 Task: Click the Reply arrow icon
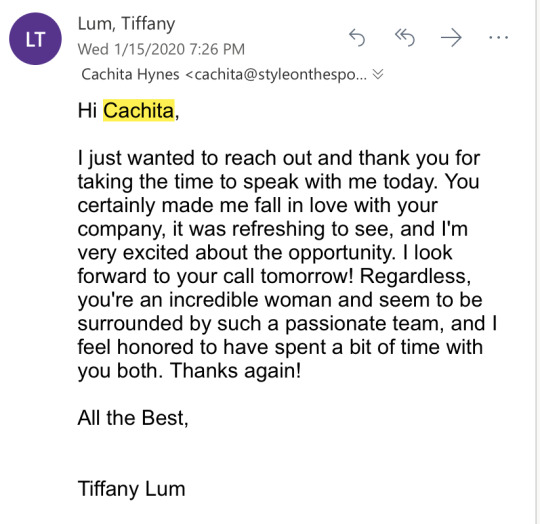coord(357,38)
